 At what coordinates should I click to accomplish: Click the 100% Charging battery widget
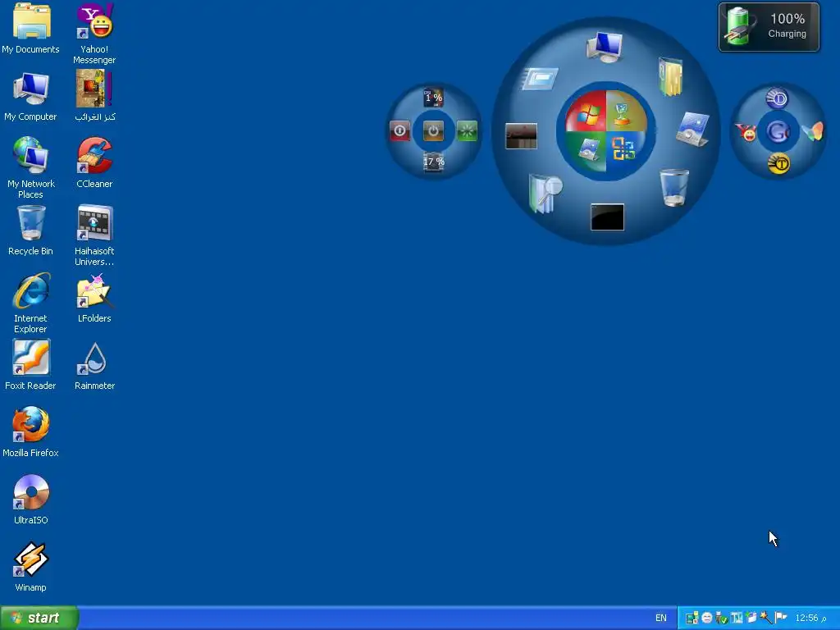click(x=769, y=27)
